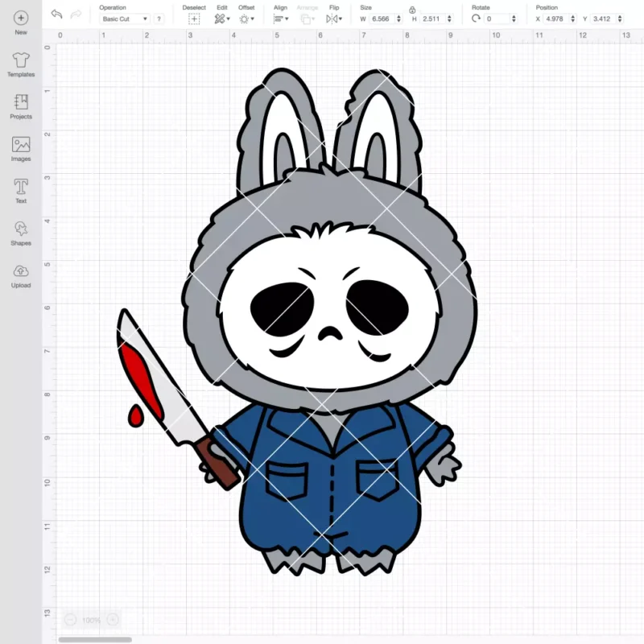Image resolution: width=644 pixels, height=644 pixels.
Task: Open the Operation Basic Cut dropdown
Action: [125, 19]
